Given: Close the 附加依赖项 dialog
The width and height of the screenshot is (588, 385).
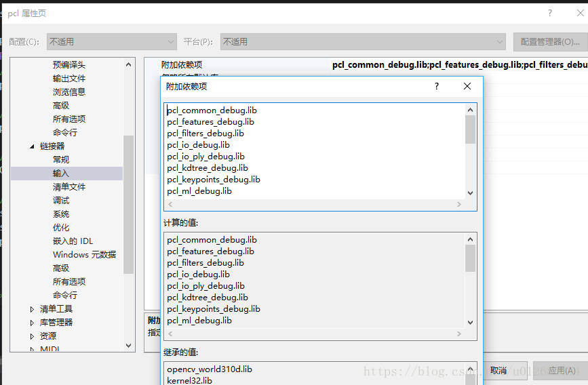Looking at the screenshot, I should click(x=467, y=86).
